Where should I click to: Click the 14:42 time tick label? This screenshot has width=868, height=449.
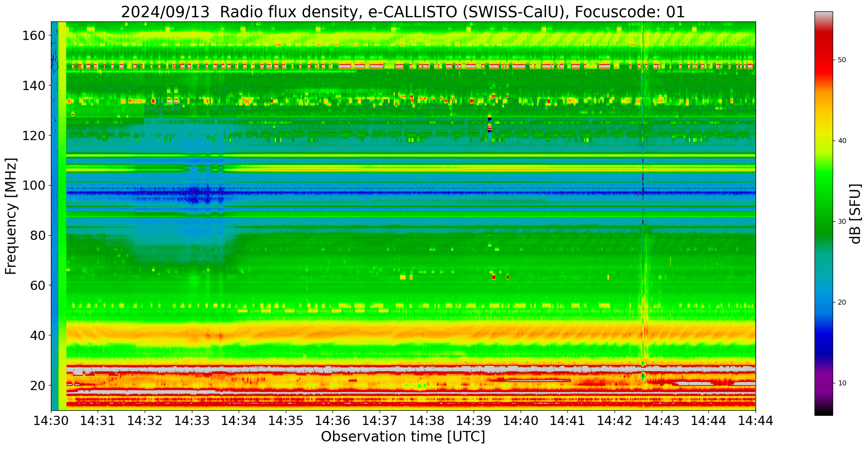pos(615,420)
